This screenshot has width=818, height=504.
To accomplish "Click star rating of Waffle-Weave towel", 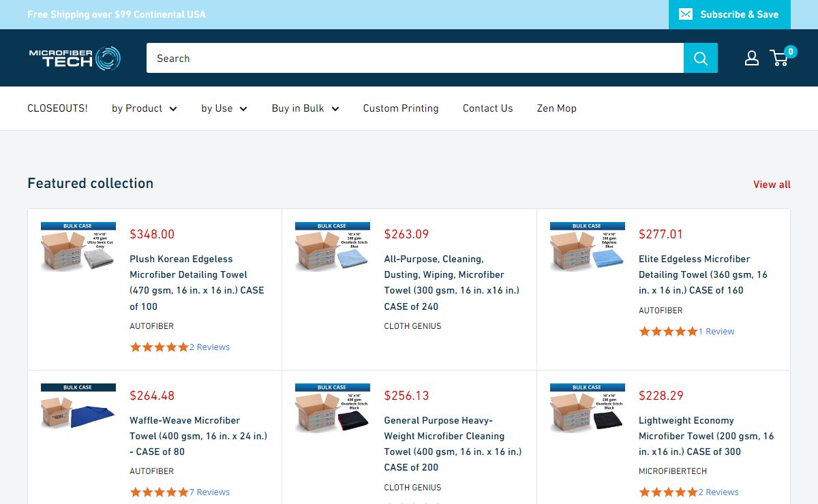I will pyautogui.click(x=160, y=492).
